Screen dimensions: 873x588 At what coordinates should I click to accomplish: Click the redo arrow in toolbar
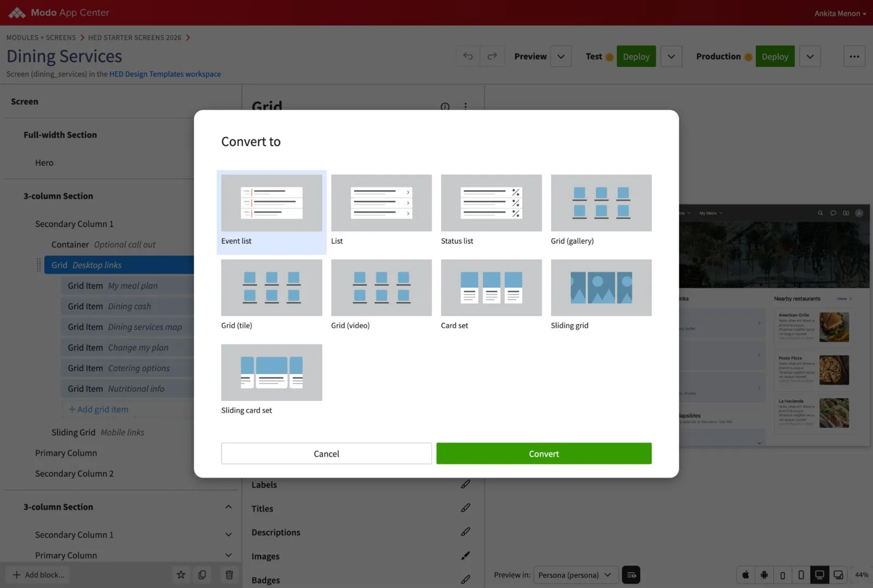coord(492,56)
